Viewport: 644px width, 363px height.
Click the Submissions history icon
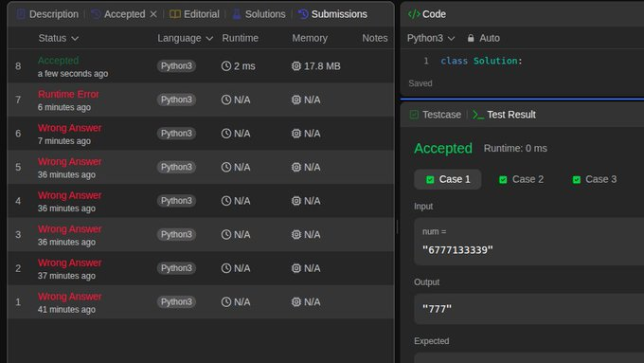[303, 14]
